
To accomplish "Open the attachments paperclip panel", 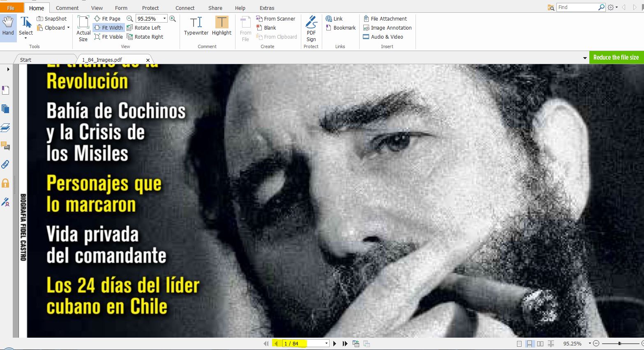I will (x=5, y=165).
